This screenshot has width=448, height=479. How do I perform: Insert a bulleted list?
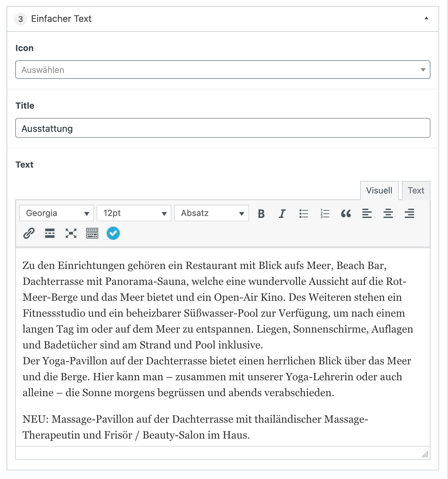click(x=304, y=214)
